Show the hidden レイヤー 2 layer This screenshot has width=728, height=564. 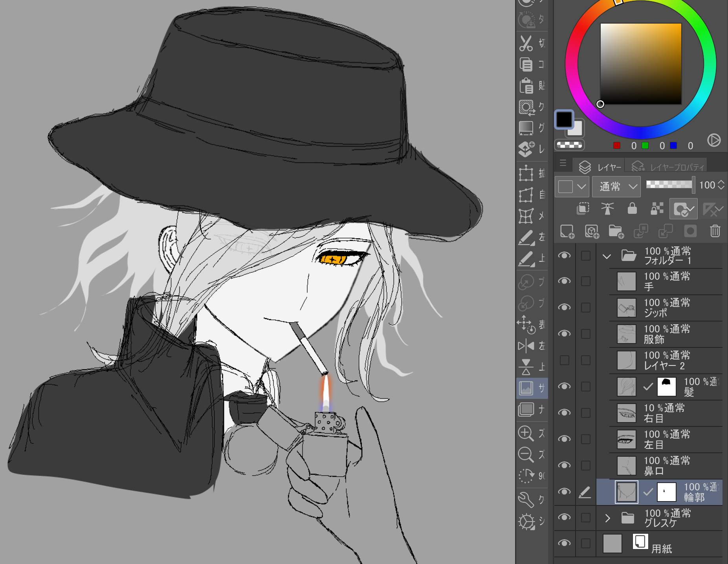click(x=564, y=360)
